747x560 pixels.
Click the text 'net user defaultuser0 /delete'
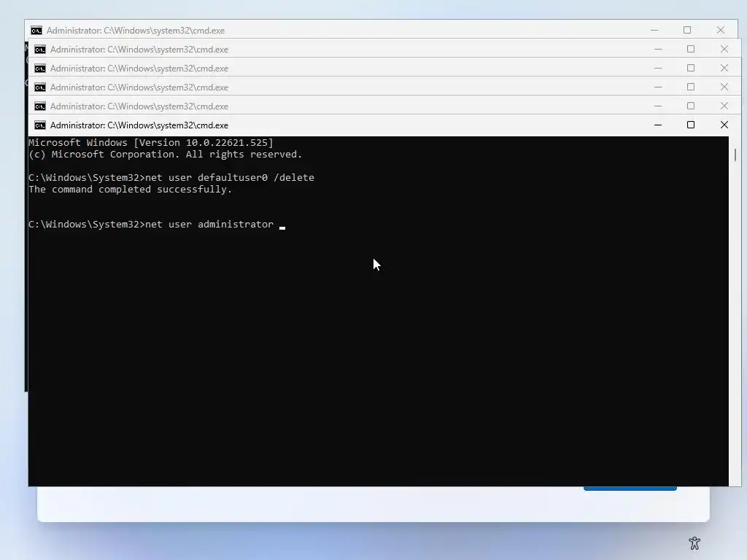click(230, 178)
